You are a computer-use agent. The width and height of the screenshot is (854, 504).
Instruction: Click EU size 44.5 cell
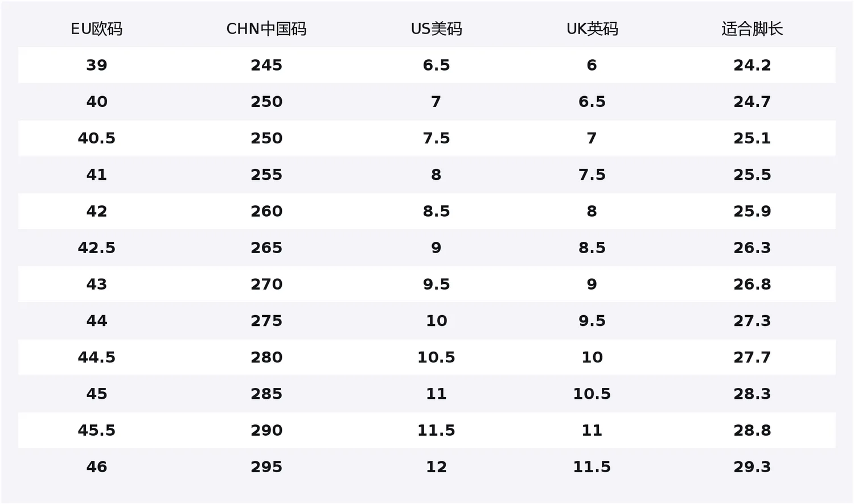click(96, 357)
